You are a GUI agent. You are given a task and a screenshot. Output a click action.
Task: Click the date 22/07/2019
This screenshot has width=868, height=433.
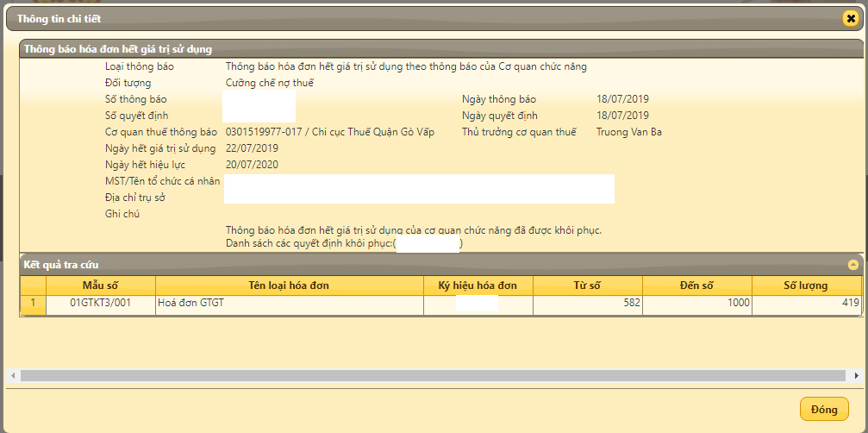pos(252,148)
